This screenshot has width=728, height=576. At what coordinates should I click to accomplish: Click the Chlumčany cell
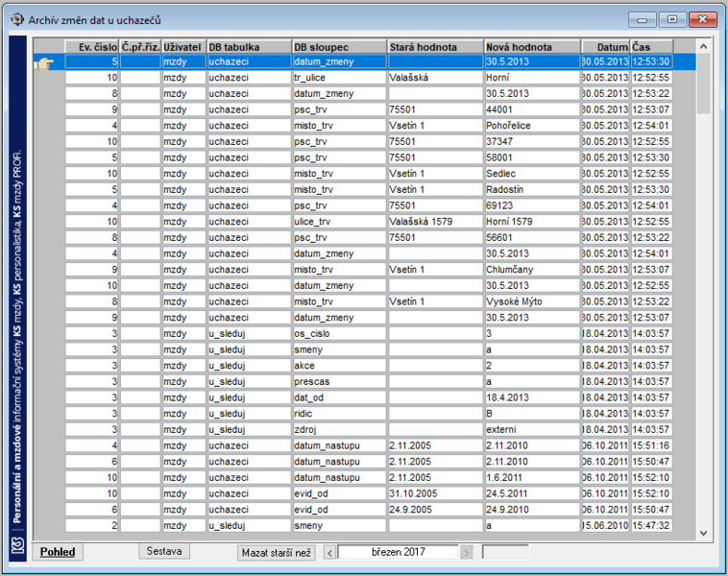pos(532,270)
